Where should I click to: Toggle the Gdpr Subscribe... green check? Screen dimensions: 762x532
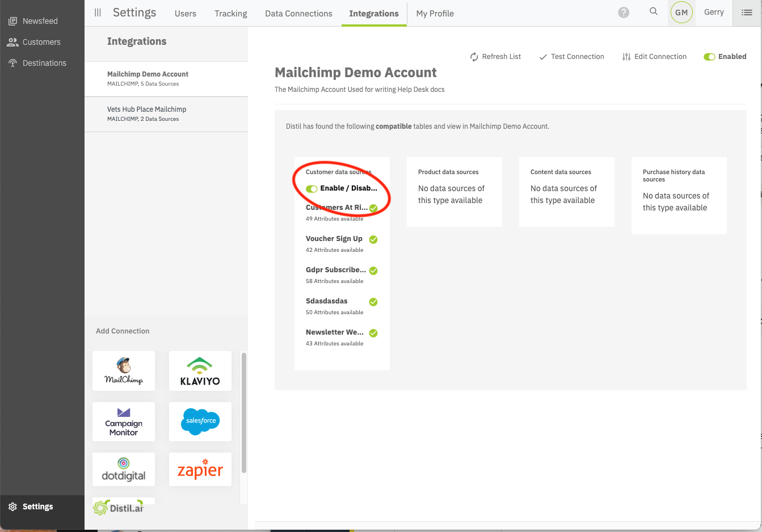pos(373,271)
